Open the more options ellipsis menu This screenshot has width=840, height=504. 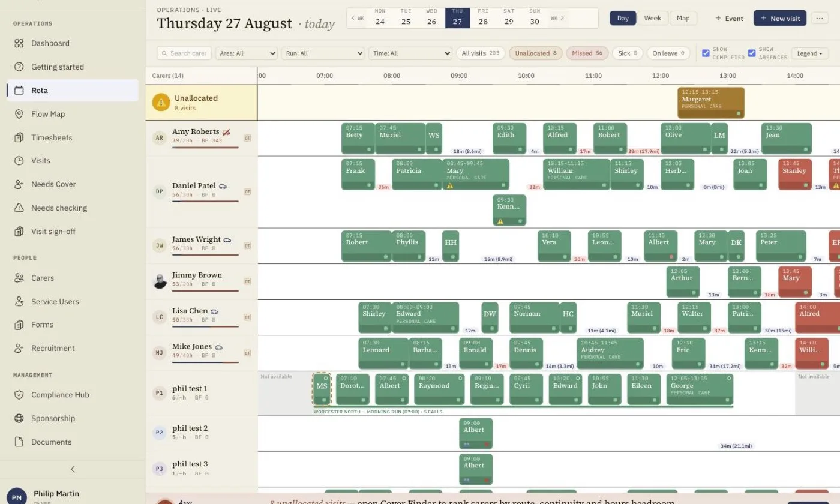(820, 18)
